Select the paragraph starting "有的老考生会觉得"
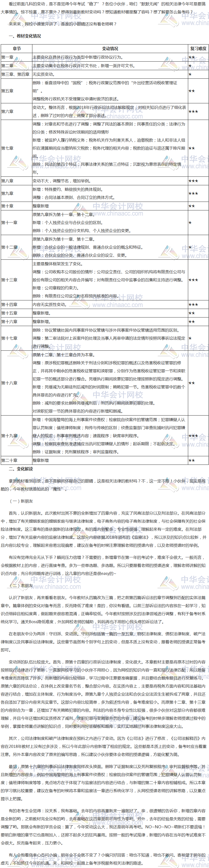Screen dimensions: 209x868 point(103,827)
